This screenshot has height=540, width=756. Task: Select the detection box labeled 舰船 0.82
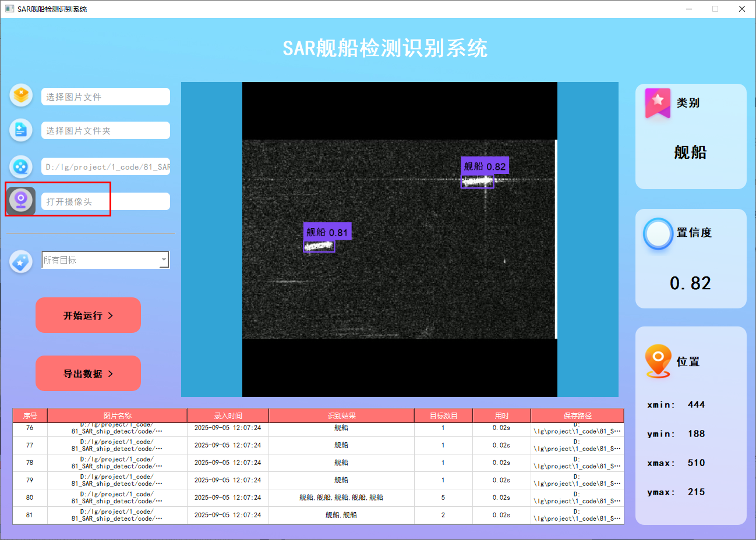coord(477,182)
